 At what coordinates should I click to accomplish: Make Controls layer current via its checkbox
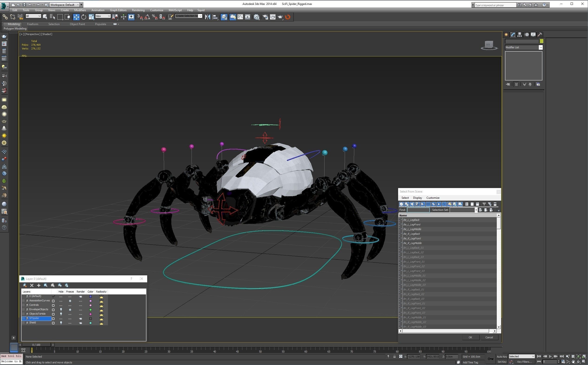(53, 305)
